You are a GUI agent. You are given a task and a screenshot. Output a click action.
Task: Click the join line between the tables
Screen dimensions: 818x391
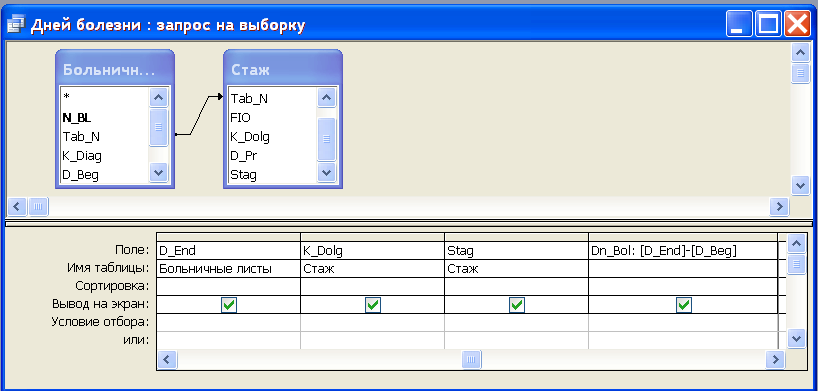tap(198, 116)
